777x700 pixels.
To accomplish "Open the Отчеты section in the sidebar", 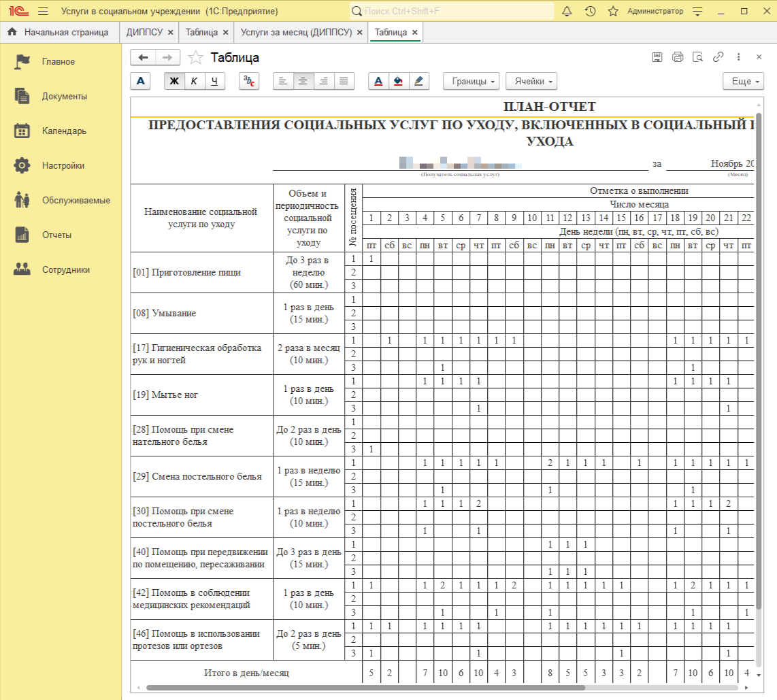I will coord(57,235).
